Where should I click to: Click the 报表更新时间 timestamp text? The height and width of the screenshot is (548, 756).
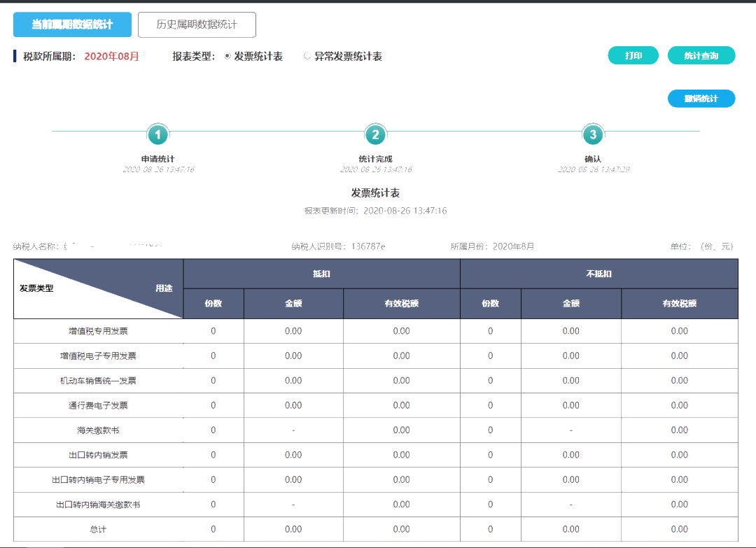click(376, 210)
